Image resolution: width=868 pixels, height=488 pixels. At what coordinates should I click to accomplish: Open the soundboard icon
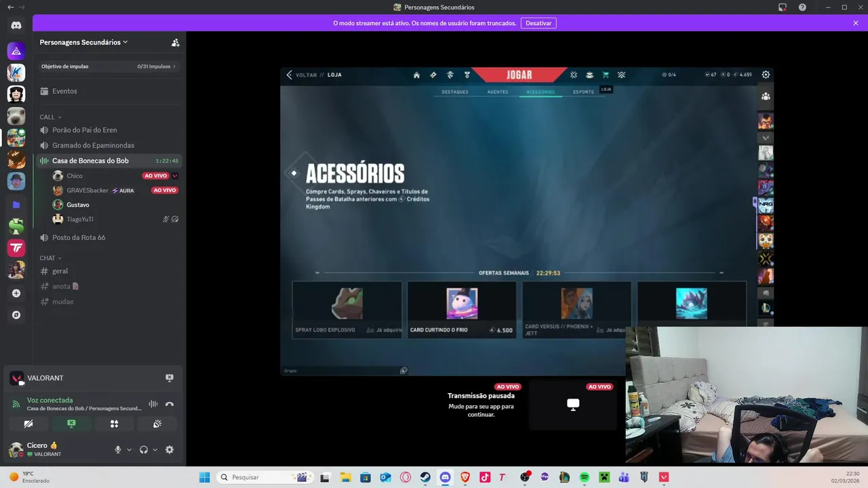click(157, 424)
